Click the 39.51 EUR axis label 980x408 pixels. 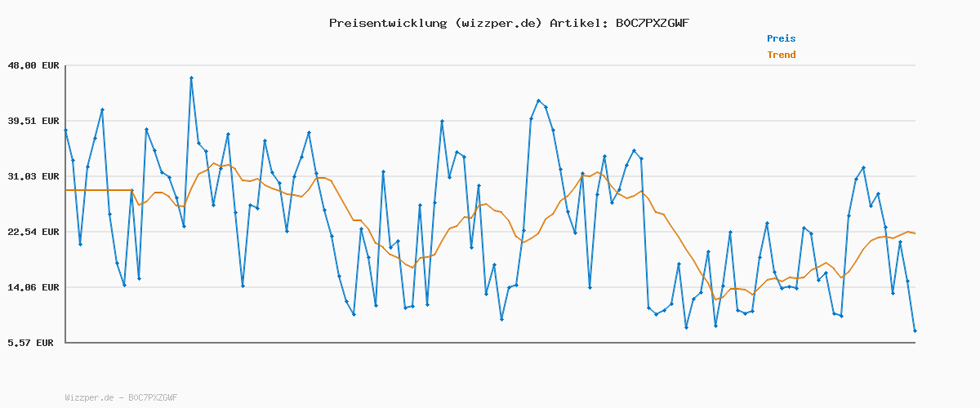click(33, 121)
